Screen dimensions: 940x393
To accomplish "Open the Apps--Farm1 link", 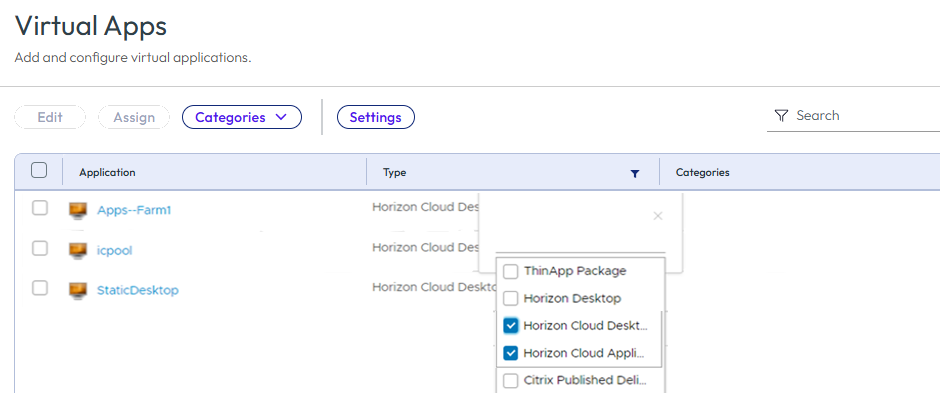I will 134,210.
